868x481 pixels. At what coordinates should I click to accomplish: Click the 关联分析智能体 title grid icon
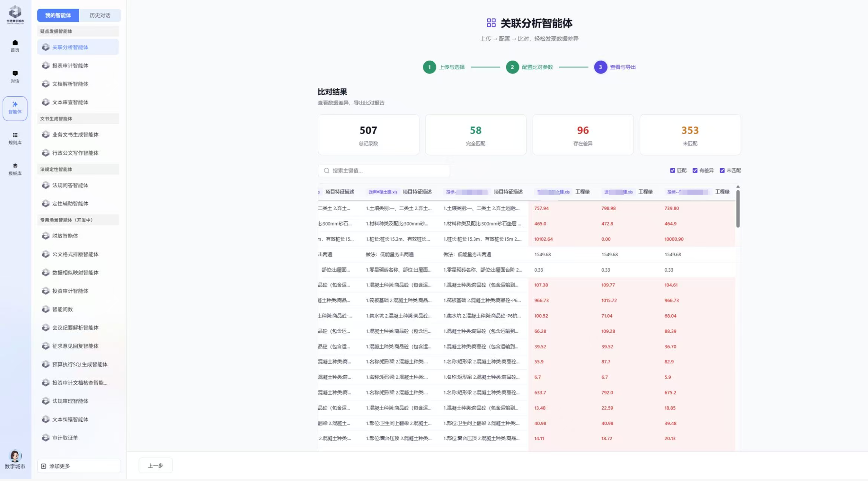[x=491, y=23]
